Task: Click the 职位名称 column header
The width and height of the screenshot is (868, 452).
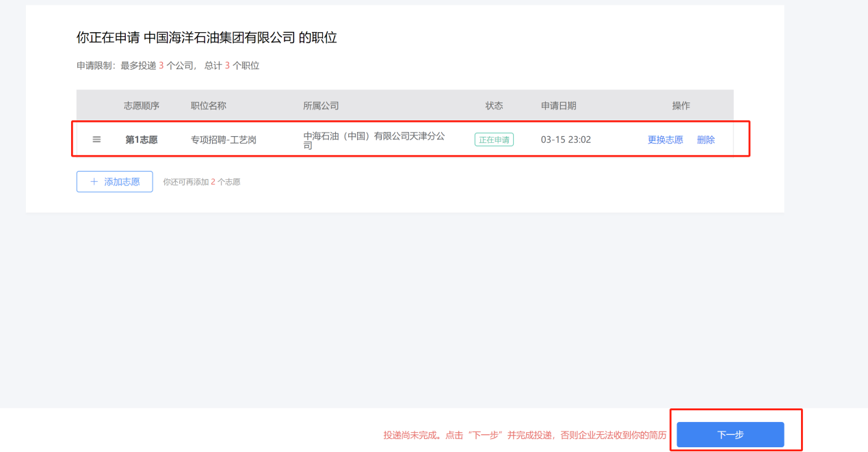Action: [209, 105]
